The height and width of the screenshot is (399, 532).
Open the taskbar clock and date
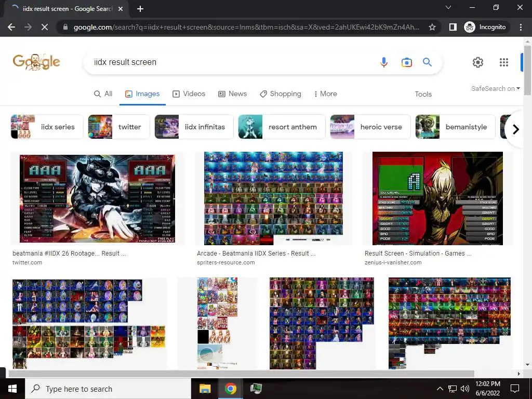click(x=487, y=389)
